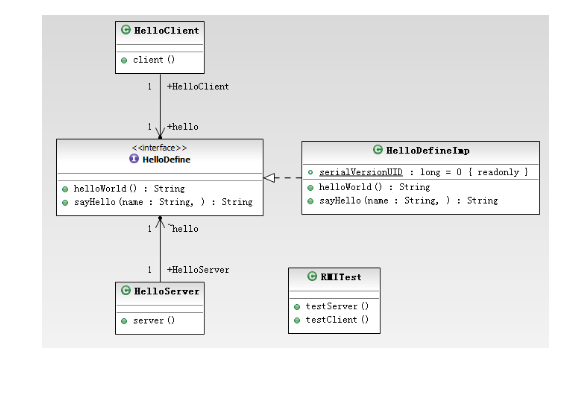Select the HelloDefineImp class title
Screen dimensions: 587x404
(x=428, y=151)
